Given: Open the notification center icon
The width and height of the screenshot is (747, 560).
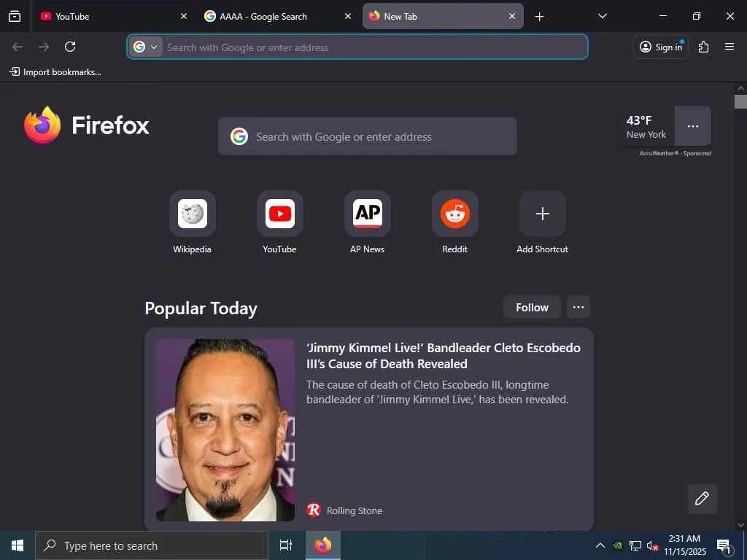Looking at the screenshot, I should (724, 545).
